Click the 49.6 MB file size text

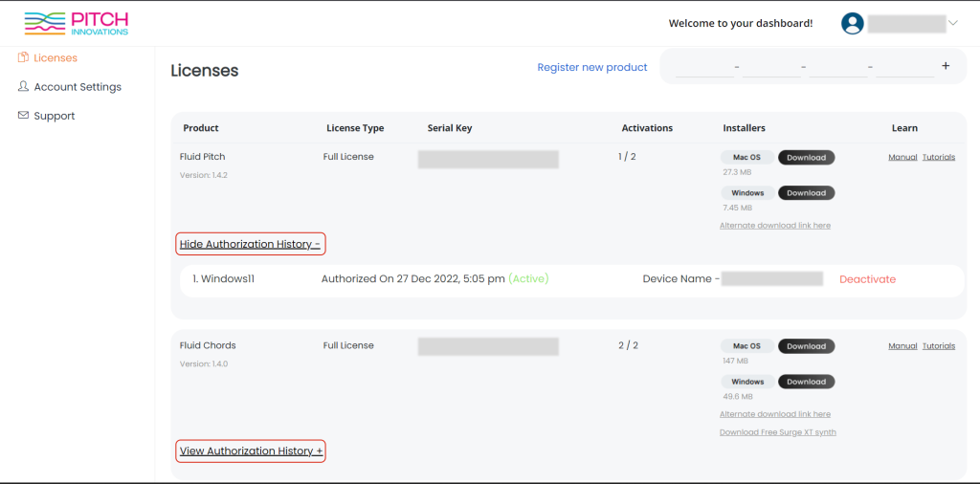click(738, 397)
